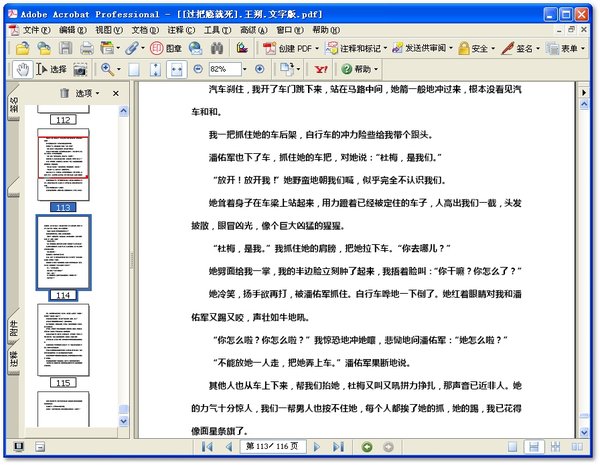Close the thumbnail navigation panel
This screenshot has height=465, width=600.
coord(116,93)
